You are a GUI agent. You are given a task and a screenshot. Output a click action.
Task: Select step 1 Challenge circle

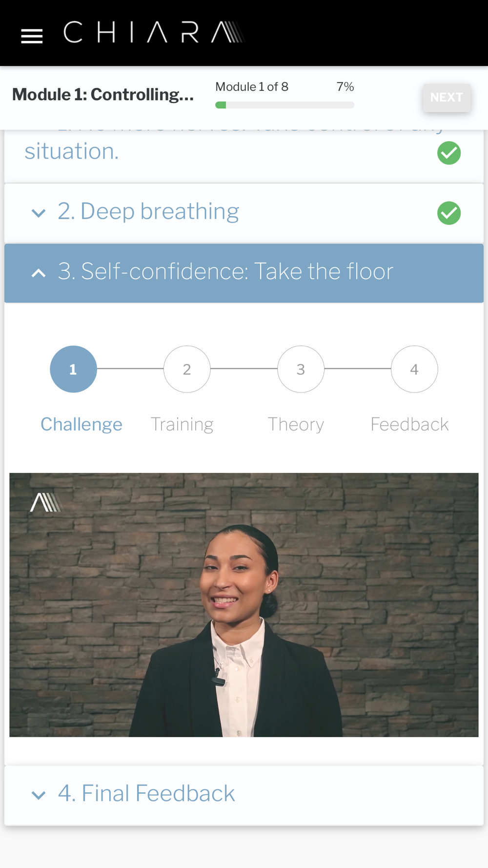(x=73, y=369)
